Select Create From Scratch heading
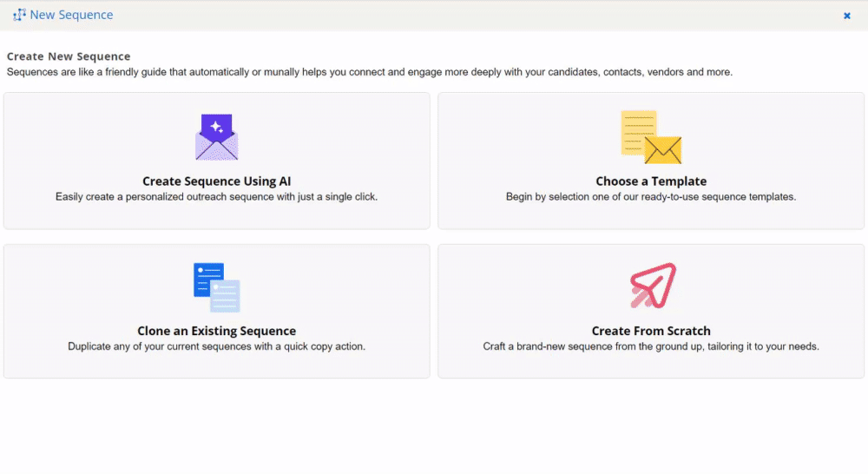 click(651, 331)
